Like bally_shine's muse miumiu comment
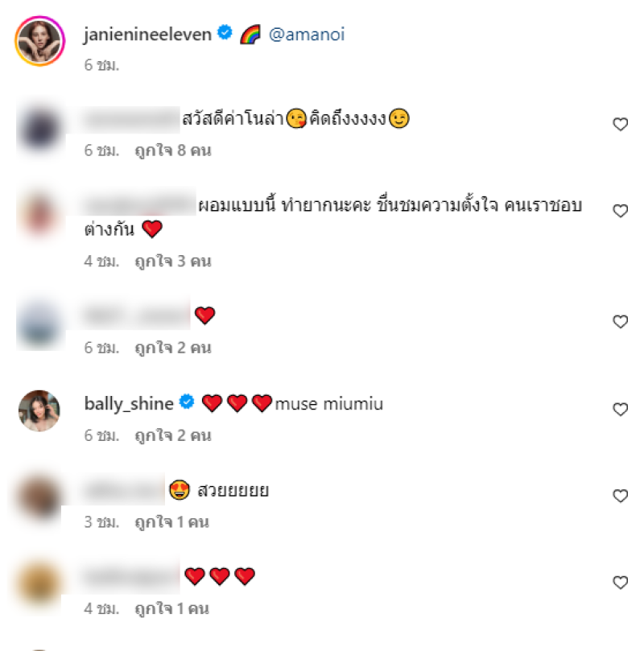This screenshot has height=651, width=644. coord(621,410)
